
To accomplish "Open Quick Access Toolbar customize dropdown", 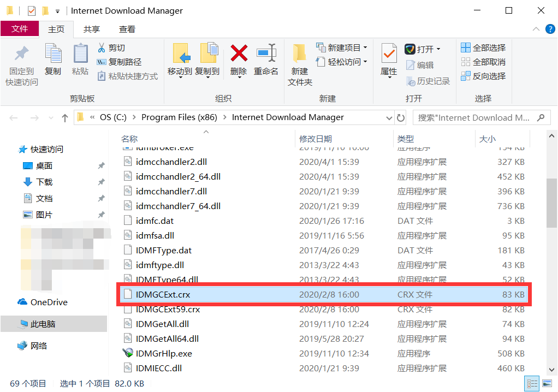I will [57, 11].
